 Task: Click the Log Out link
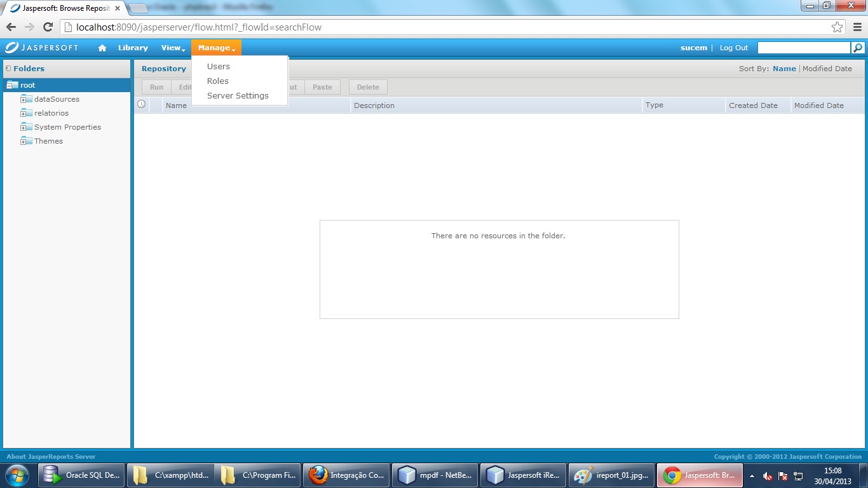click(733, 48)
